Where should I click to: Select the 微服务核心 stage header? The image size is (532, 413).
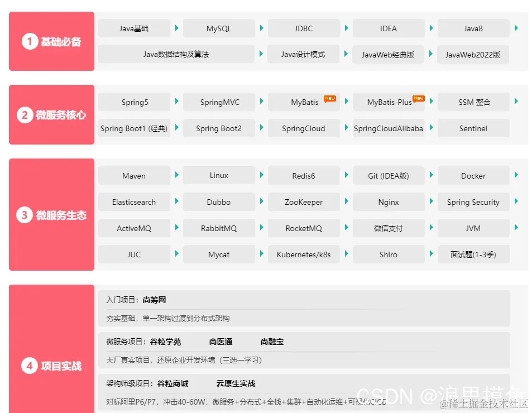pos(51,114)
